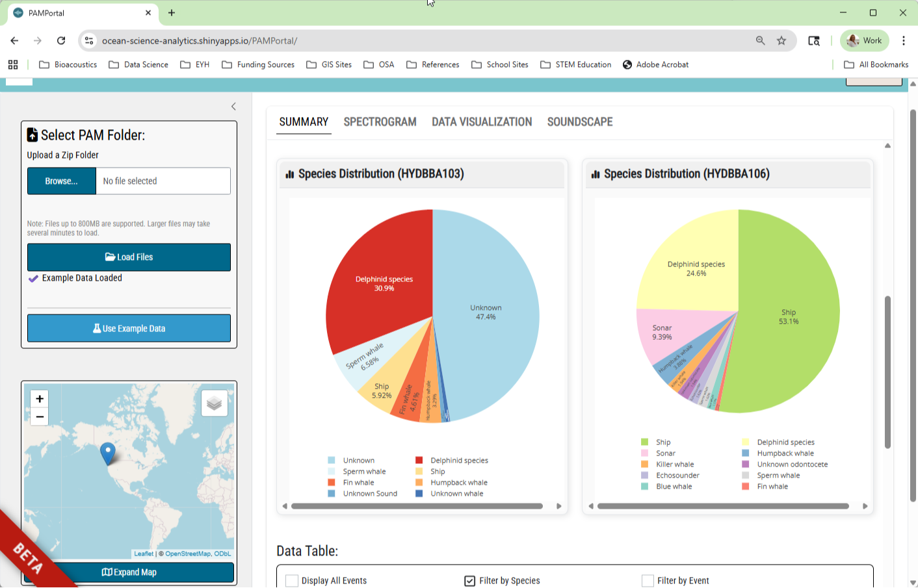Toggle Sonar legend entry in HYDBBA106 chart
Viewport: 918px width, 588px height.
(658, 454)
